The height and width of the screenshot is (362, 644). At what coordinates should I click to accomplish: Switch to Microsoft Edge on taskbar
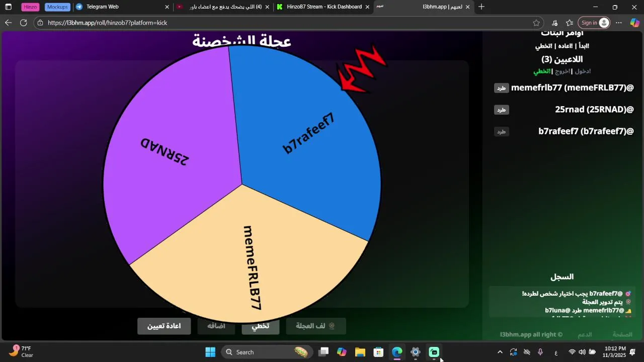[x=397, y=352]
